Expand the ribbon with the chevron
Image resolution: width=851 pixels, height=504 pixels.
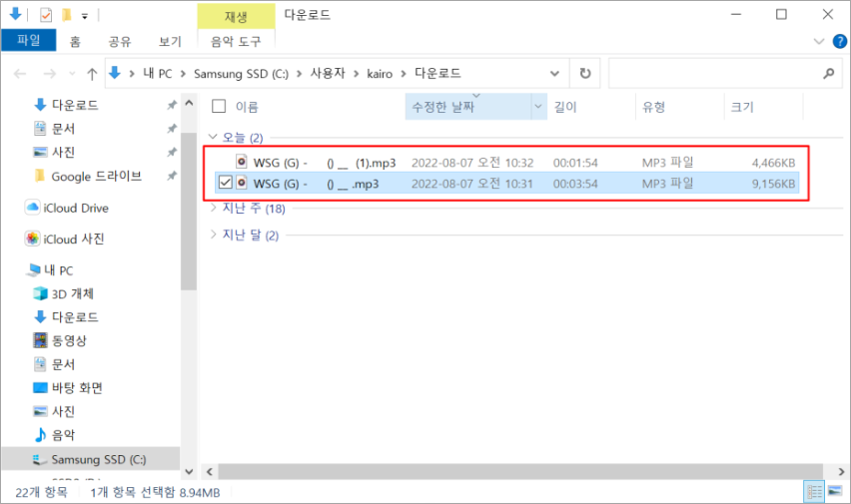pyautogui.click(x=818, y=41)
